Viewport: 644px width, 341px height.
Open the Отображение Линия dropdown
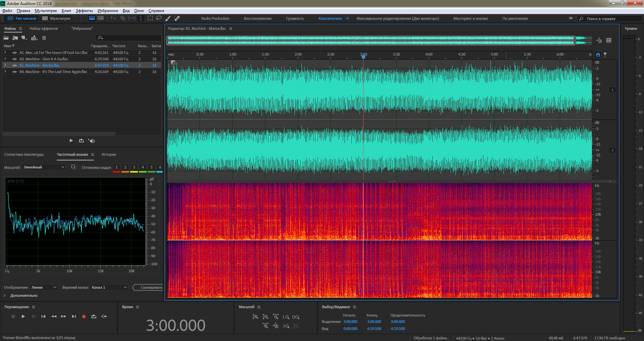44,287
